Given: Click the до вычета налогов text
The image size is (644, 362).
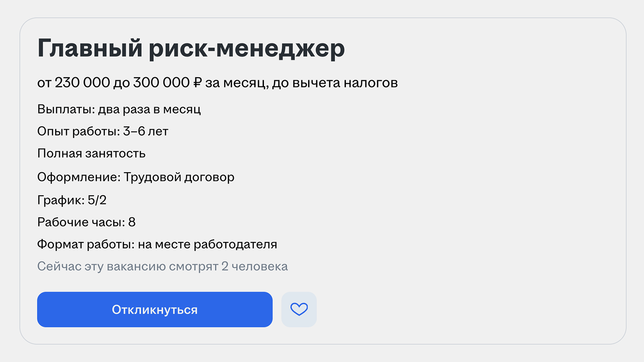Looking at the screenshot, I should click(x=335, y=83).
